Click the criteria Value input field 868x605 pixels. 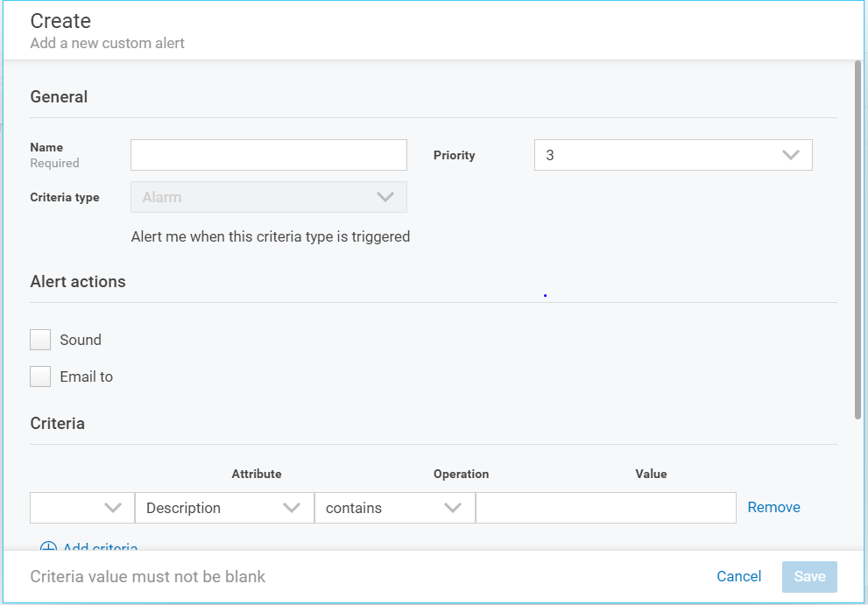(605, 508)
